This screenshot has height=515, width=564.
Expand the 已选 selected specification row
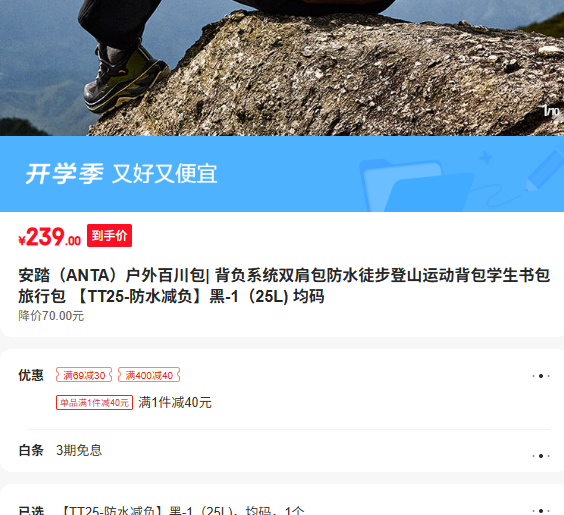pos(282,505)
